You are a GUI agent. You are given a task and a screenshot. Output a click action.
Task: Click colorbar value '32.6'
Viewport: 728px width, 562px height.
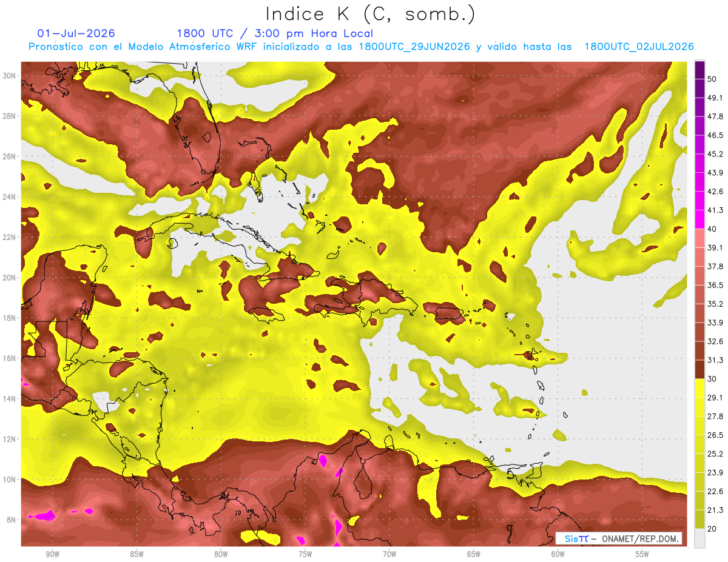[x=716, y=341]
